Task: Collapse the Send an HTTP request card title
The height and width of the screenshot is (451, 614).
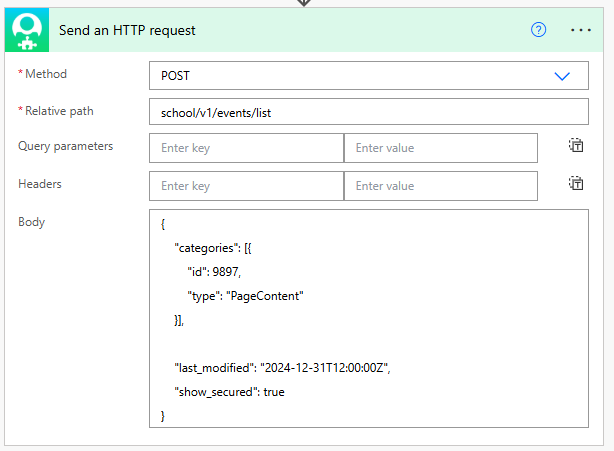Action: click(x=127, y=30)
